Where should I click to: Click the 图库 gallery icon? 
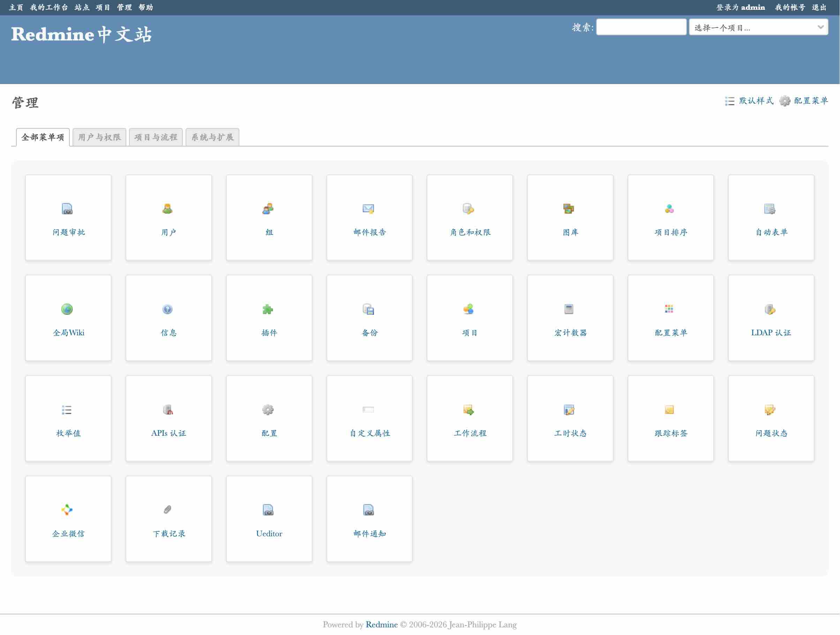coord(569,209)
